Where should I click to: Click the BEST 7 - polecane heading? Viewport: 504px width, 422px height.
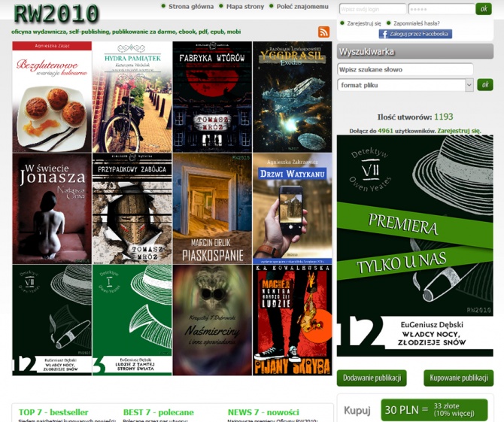click(159, 412)
